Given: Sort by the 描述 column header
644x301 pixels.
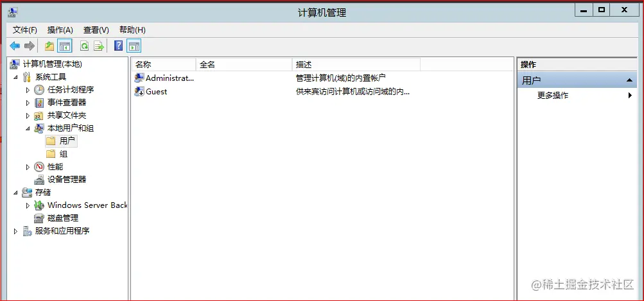Looking at the screenshot, I should click(356, 64).
